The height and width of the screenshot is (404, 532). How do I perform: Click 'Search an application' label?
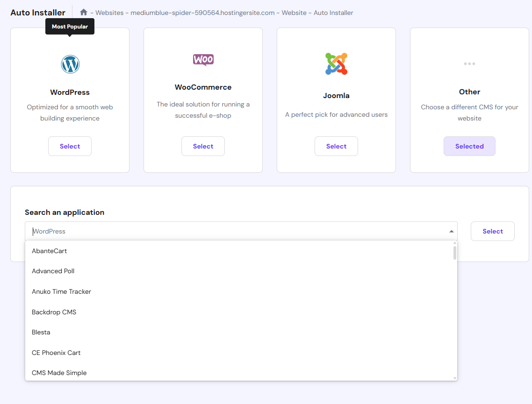65,212
